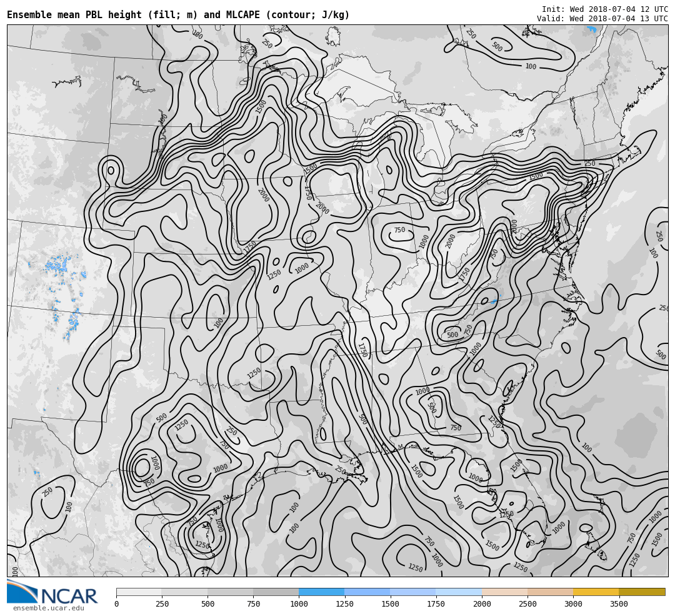Click the plot title mentioning PBL height
Viewport: 675px width, 616px height.
click(x=178, y=15)
